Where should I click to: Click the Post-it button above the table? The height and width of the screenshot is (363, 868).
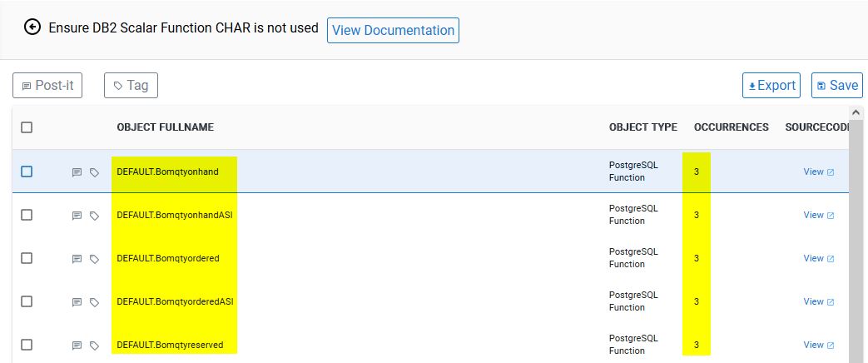47,85
